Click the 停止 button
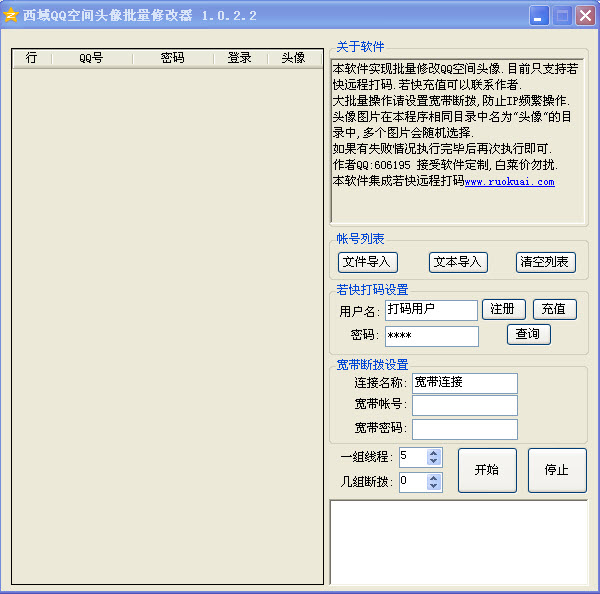 557,470
